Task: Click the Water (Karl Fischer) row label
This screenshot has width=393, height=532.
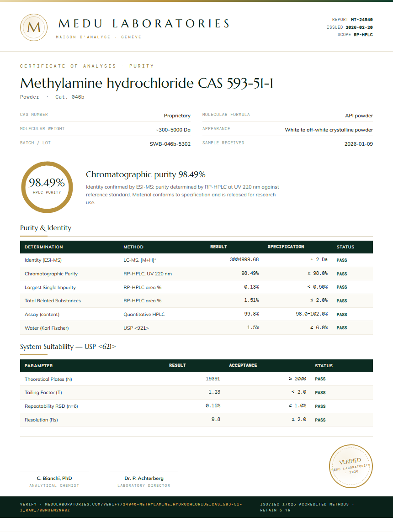Action: (47, 328)
